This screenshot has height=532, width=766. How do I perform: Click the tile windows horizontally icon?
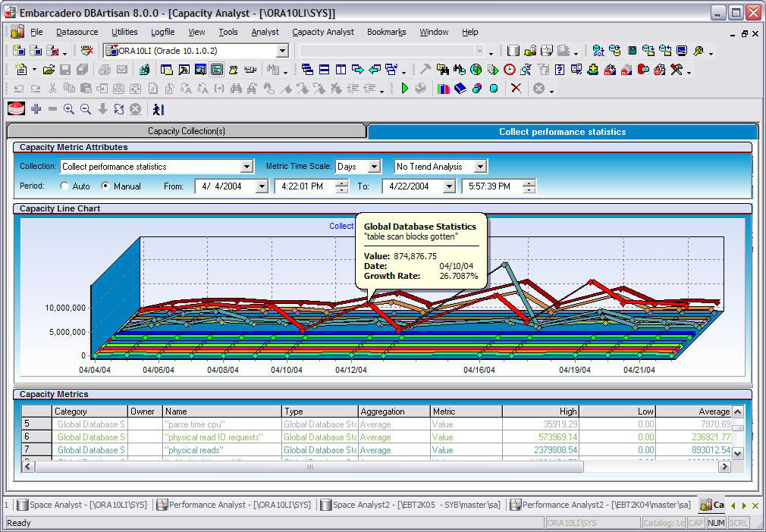[x=324, y=70]
